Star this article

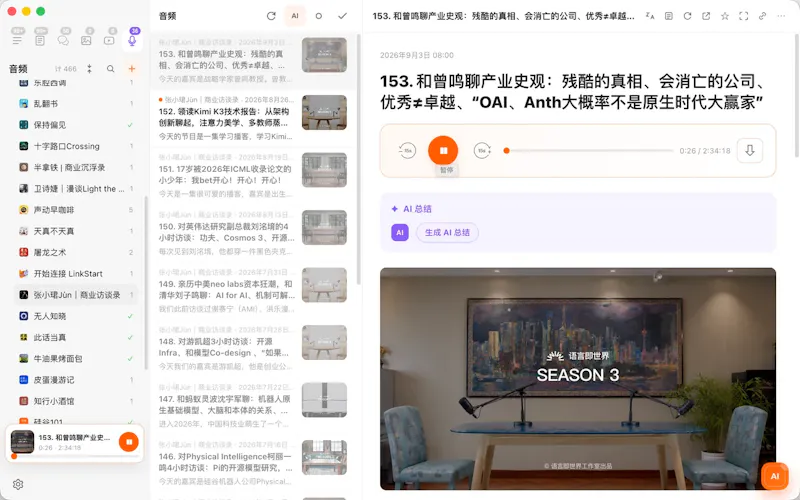725,16
